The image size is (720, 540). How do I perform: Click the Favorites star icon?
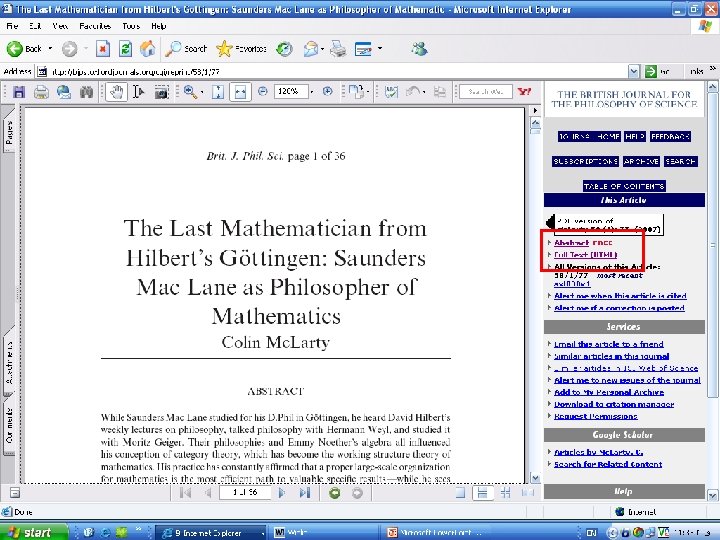point(225,48)
